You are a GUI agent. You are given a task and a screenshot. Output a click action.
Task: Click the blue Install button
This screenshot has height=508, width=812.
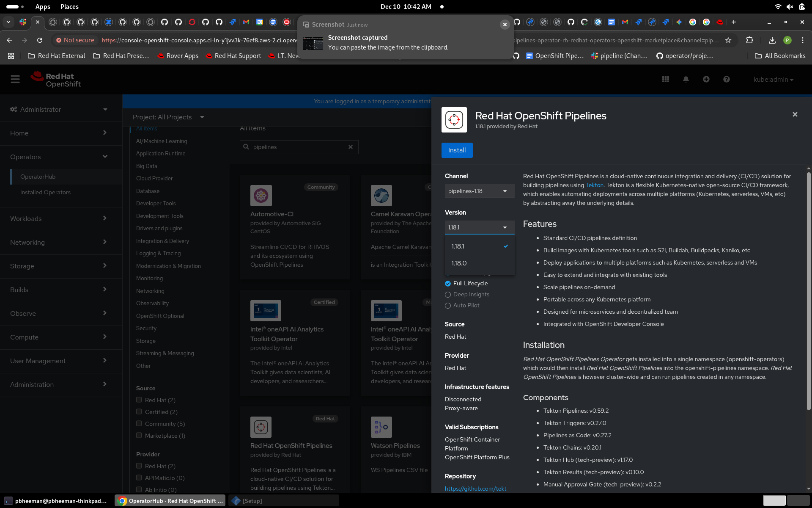pyautogui.click(x=457, y=150)
